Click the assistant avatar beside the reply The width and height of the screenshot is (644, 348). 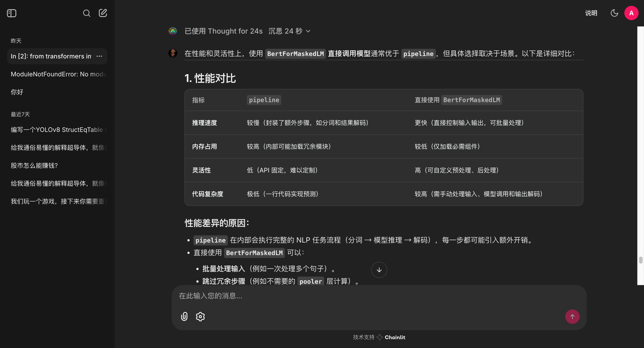click(173, 53)
